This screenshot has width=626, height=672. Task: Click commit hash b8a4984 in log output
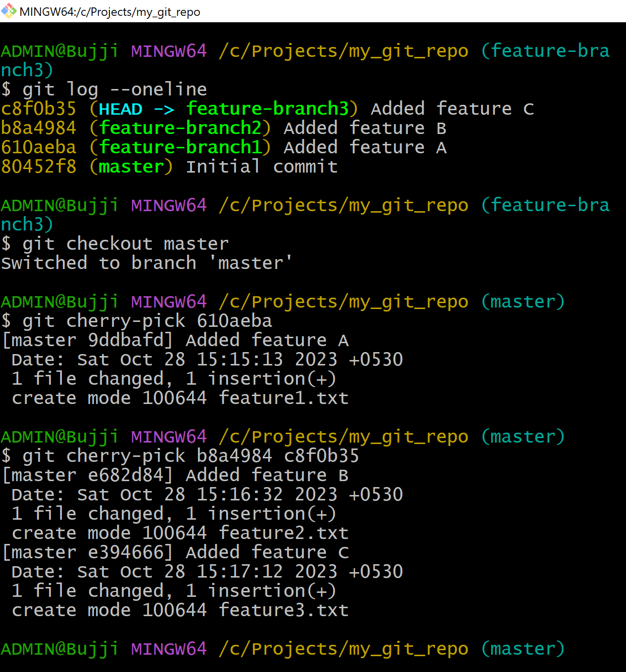[x=39, y=128]
